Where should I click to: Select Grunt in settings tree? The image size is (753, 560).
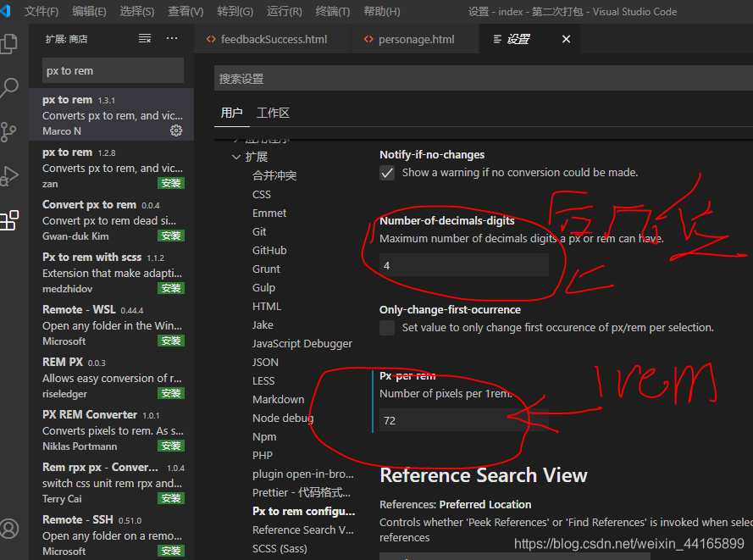pos(266,269)
